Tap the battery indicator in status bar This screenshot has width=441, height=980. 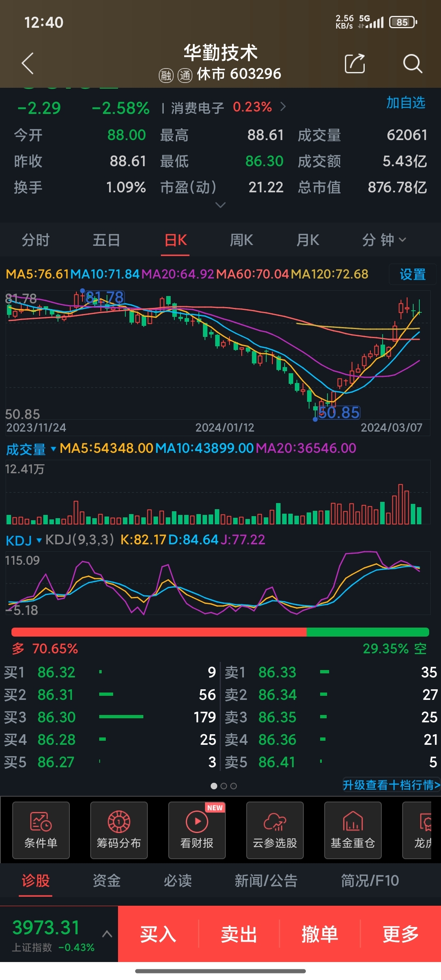(x=403, y=22)
